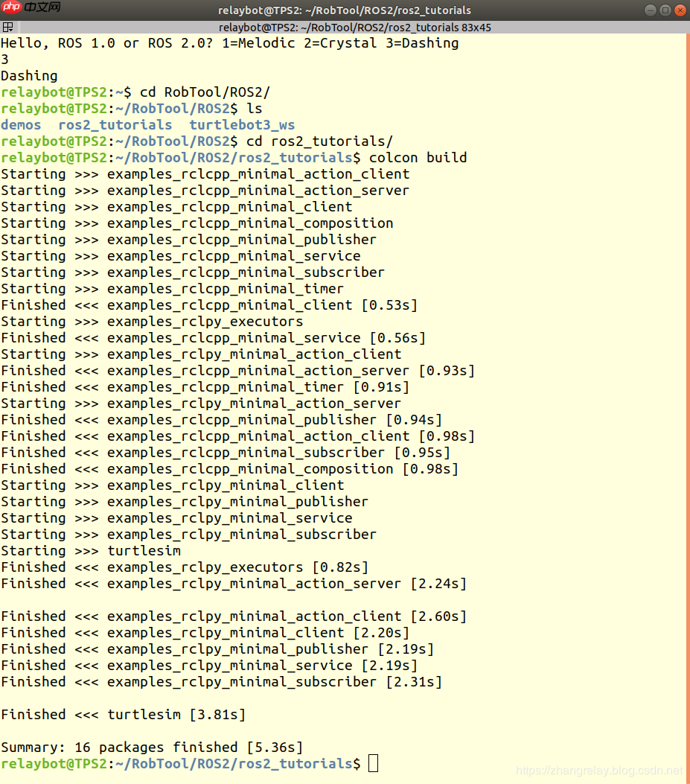Click the Starting >>> turtlesim line

coord(91,550)
